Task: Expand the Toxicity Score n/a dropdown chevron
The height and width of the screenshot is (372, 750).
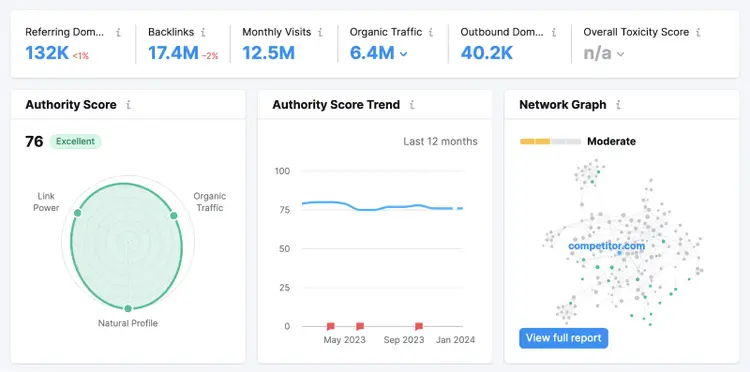Action: click(x=620, y=54)
